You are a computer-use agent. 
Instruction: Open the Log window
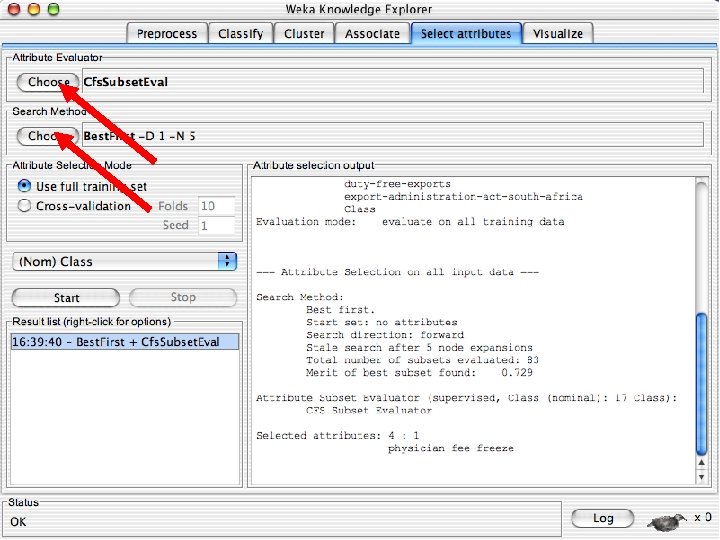[x=603, y=518]
